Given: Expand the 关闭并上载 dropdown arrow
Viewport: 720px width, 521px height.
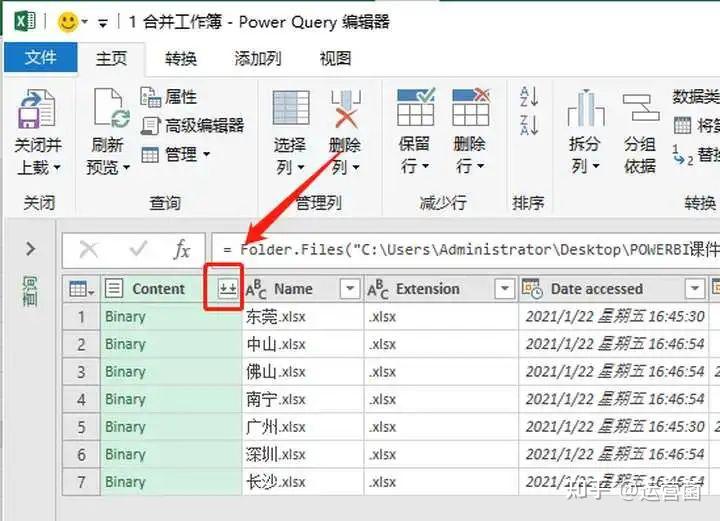Looking at the screenshot, I should 57,168.
